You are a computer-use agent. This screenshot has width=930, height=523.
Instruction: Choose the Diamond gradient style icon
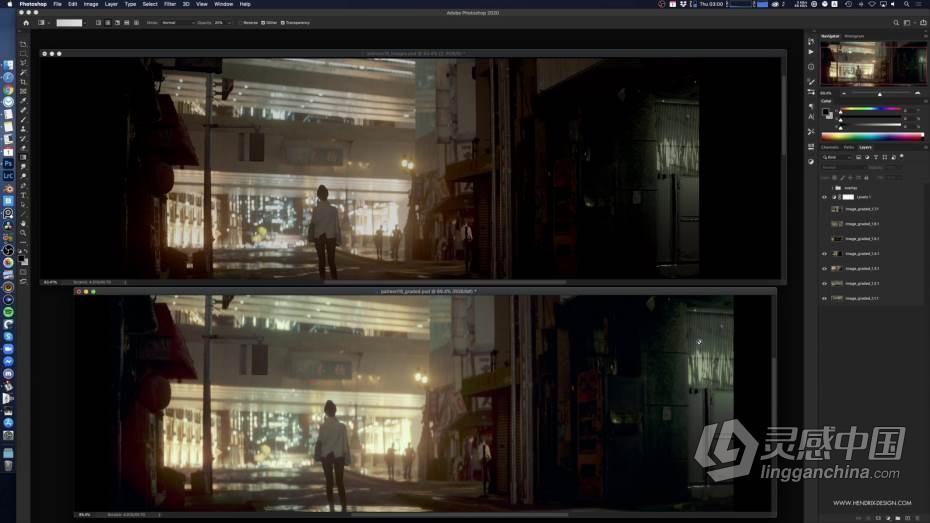pyautogui.click(x=136, y=23)
